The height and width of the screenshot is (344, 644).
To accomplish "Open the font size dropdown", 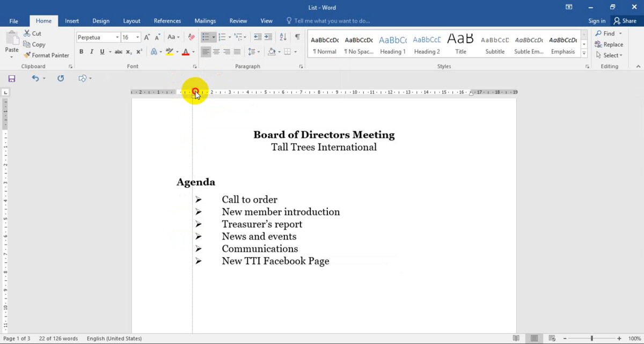I will point(138,38).
